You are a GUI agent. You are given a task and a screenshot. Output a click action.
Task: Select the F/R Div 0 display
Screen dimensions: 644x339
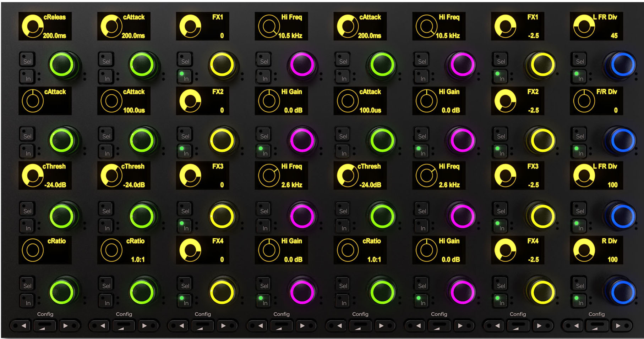596,101
